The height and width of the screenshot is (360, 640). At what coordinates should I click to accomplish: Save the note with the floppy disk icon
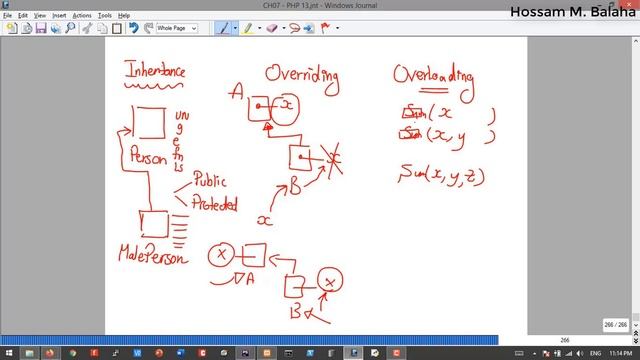pyautogui.click(x=41, y=28)
